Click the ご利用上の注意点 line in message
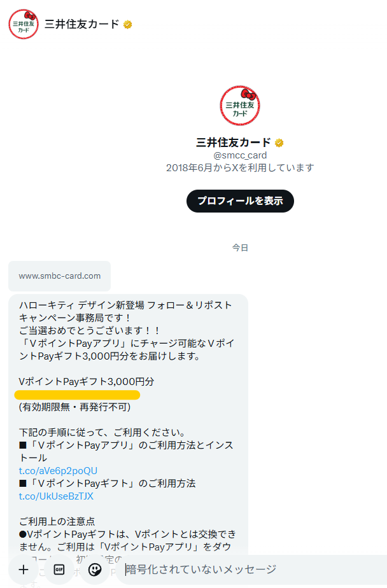This screenshot has width=387, height=588. tap(57, 522)
